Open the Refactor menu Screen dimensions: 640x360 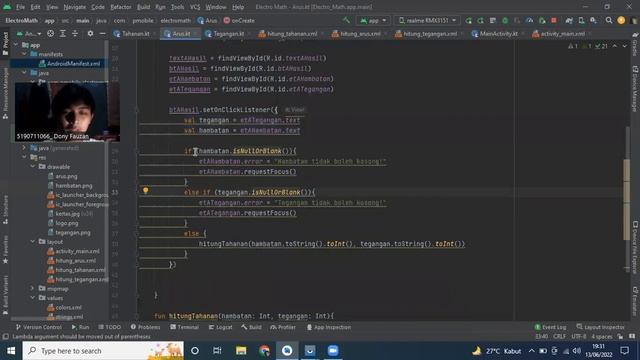tap(121, 7)
